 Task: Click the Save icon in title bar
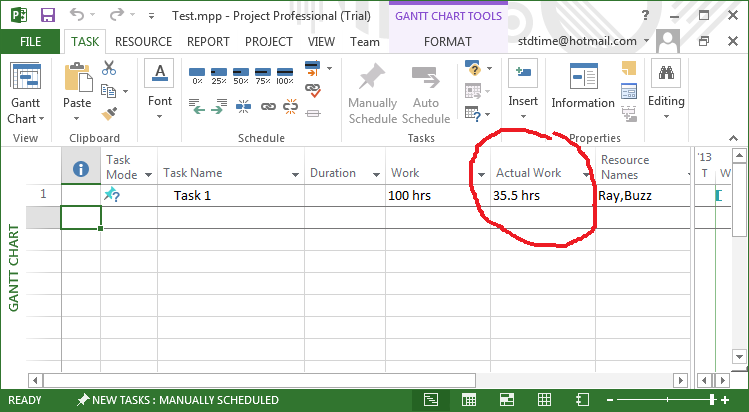[x=47, y=15]
